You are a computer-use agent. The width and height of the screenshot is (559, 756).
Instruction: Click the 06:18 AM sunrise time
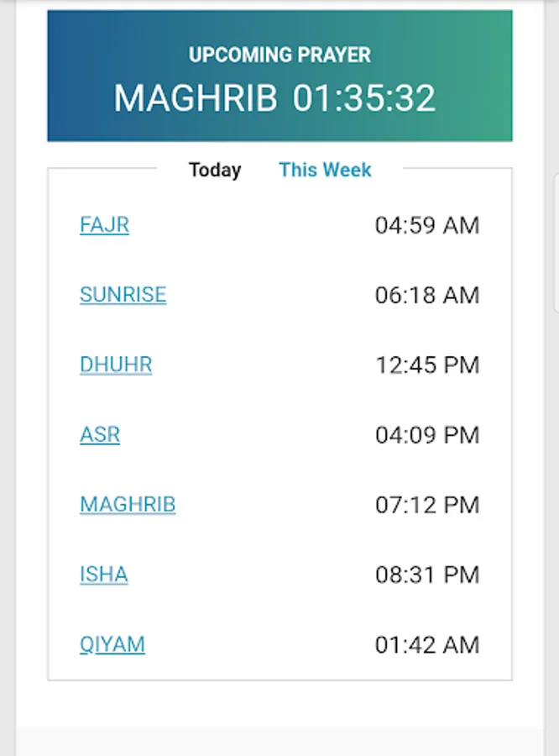426,295
